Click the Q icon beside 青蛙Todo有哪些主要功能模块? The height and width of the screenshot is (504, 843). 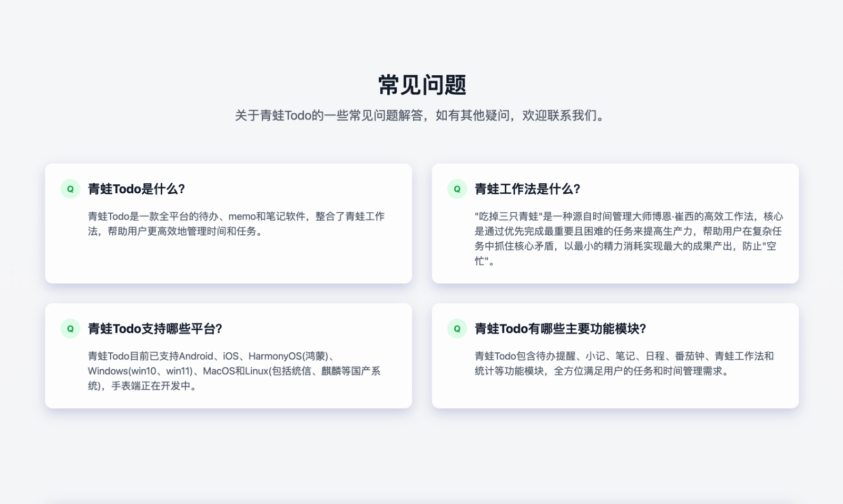tap(457, 329)
